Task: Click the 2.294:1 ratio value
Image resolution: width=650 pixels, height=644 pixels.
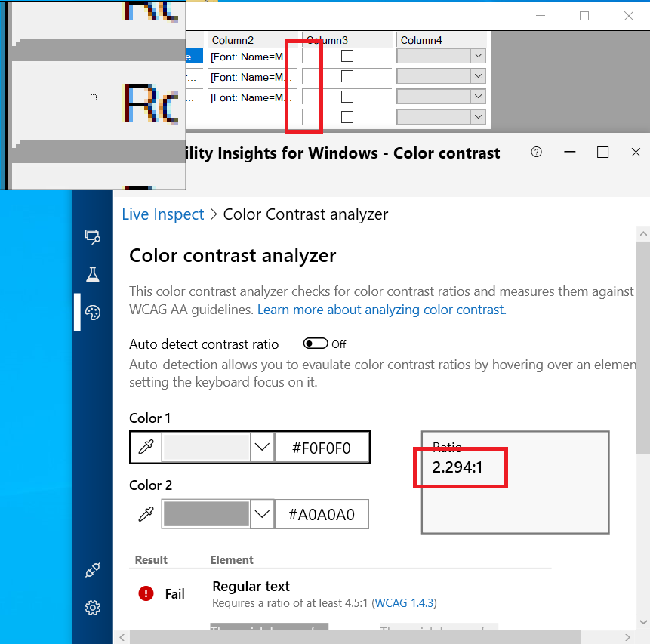Action: [x=457, y=467]
